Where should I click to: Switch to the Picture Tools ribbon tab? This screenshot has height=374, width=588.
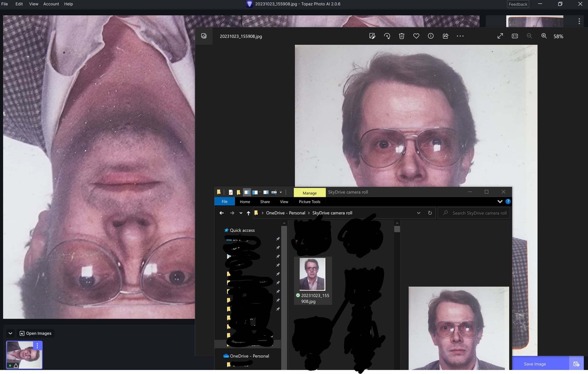(309, 202)
